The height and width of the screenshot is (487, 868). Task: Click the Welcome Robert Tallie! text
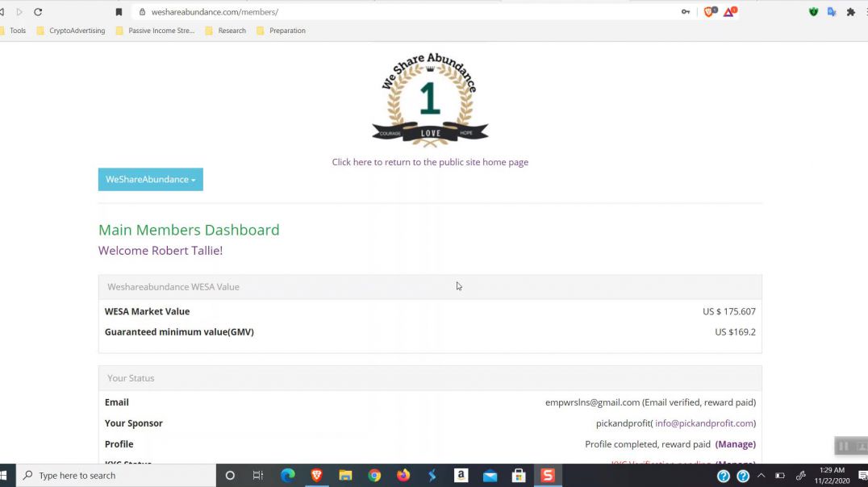(x=161, y=251)
